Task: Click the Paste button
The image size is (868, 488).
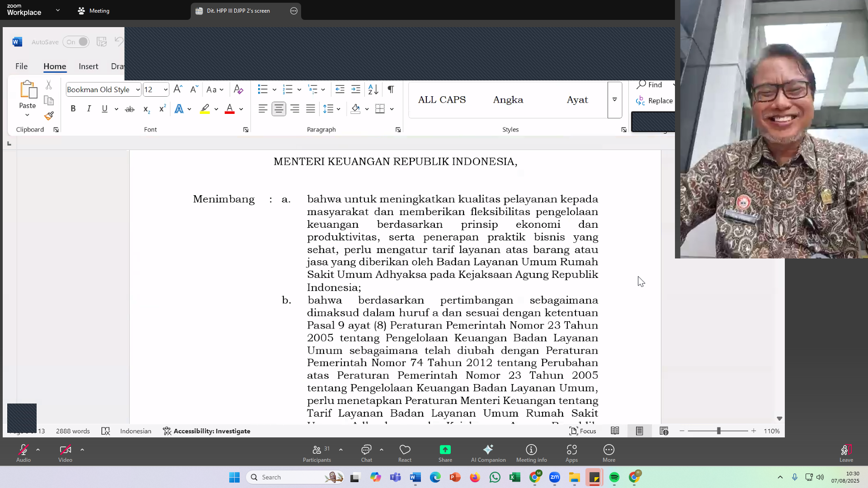Action: click(28, 99)
